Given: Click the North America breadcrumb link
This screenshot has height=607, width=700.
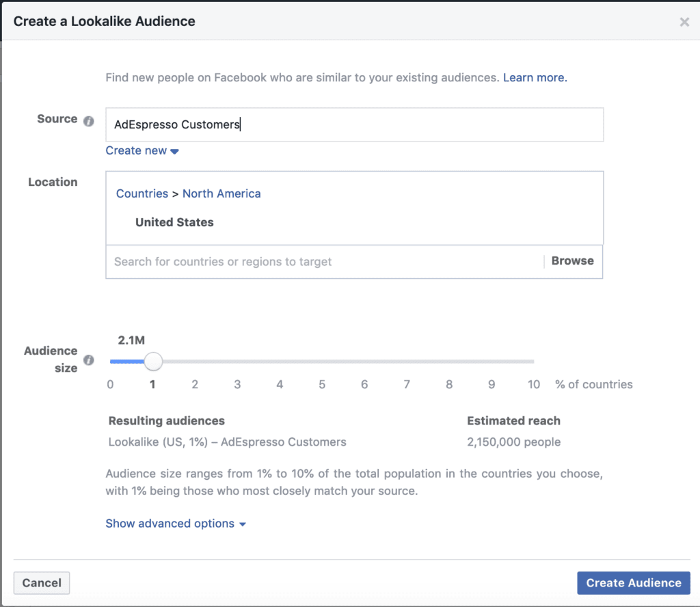Looking at the screenshot, I should pyautogui.click(x=221, y=193).
